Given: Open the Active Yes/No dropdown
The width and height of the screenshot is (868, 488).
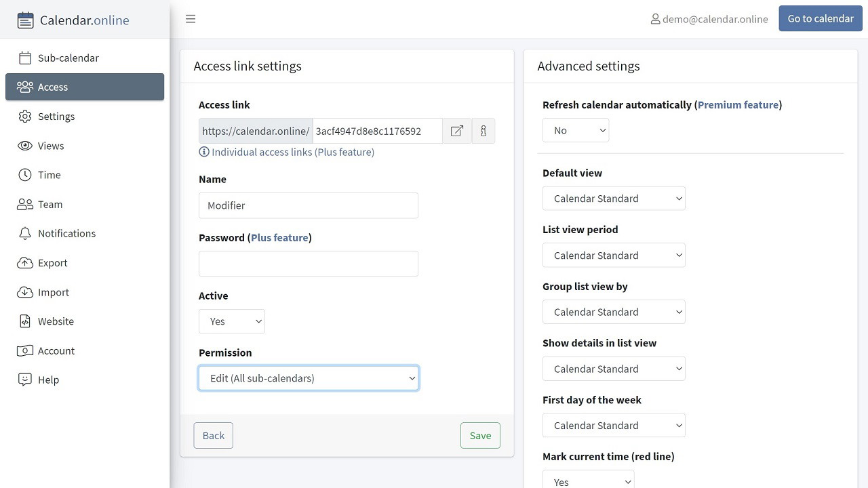Looking at the screenshot, I should click(x=232, y=321).
